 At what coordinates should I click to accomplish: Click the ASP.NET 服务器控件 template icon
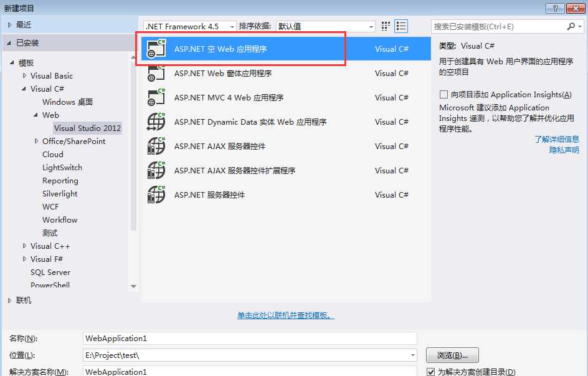tap(156, 195)
